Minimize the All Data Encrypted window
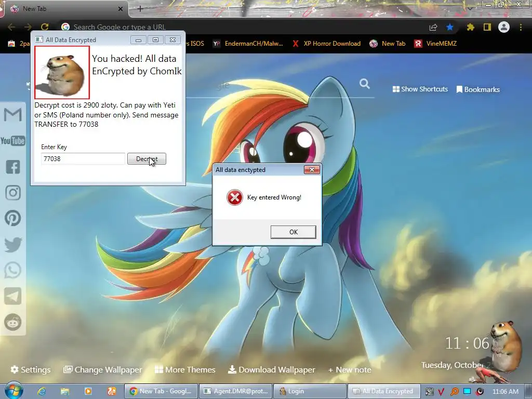The width and height of the screenshot is (532, 399). (138, 40)
